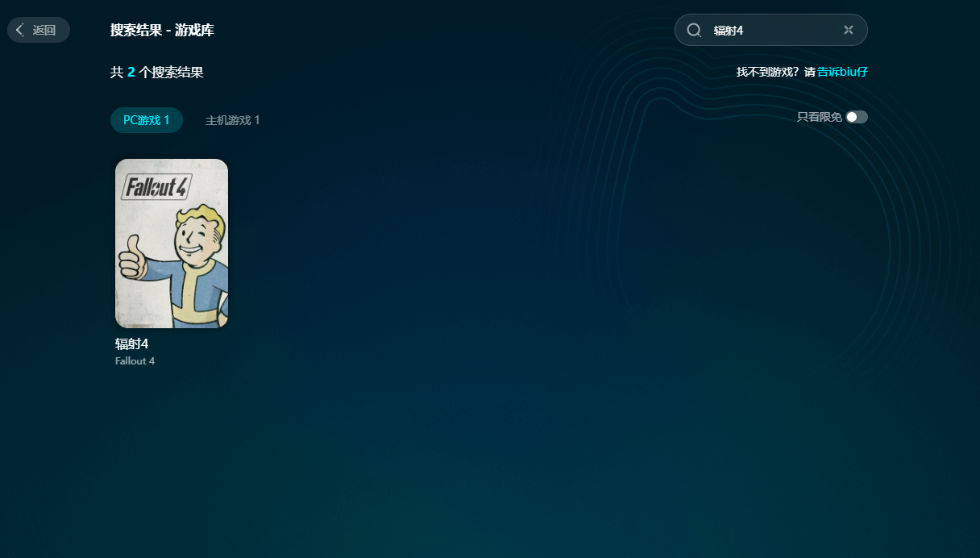
Task: Click the Fallout 4 logo on cover
Action: (157, 187)
